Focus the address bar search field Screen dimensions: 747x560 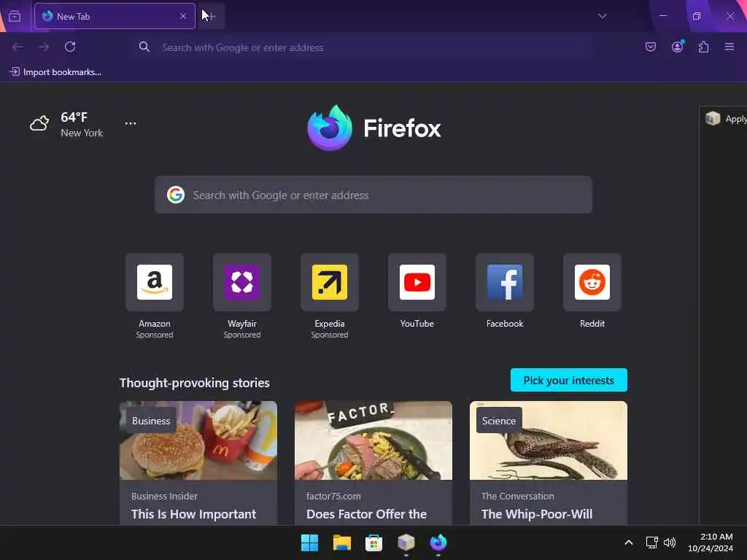[360, 47]
